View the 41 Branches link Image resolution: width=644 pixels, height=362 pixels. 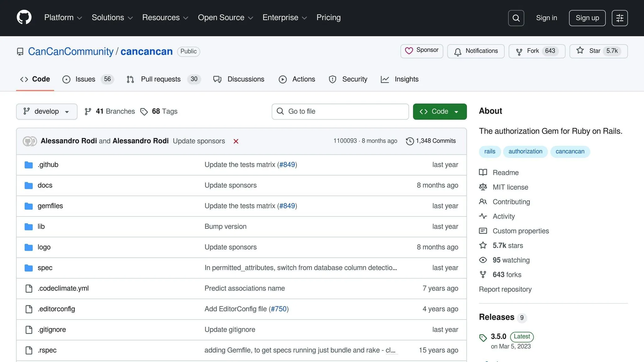110,112
